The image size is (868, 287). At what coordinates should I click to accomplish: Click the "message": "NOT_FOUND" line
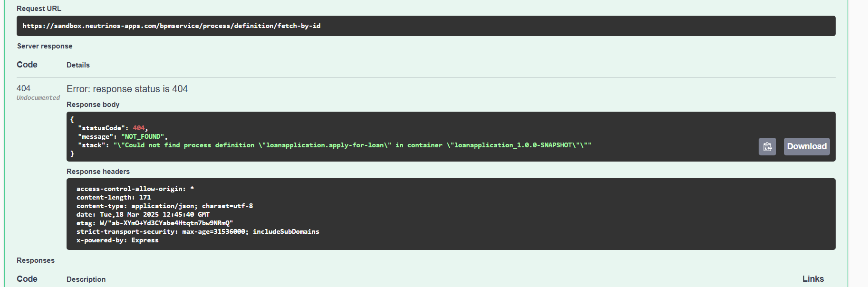[123, 136]
